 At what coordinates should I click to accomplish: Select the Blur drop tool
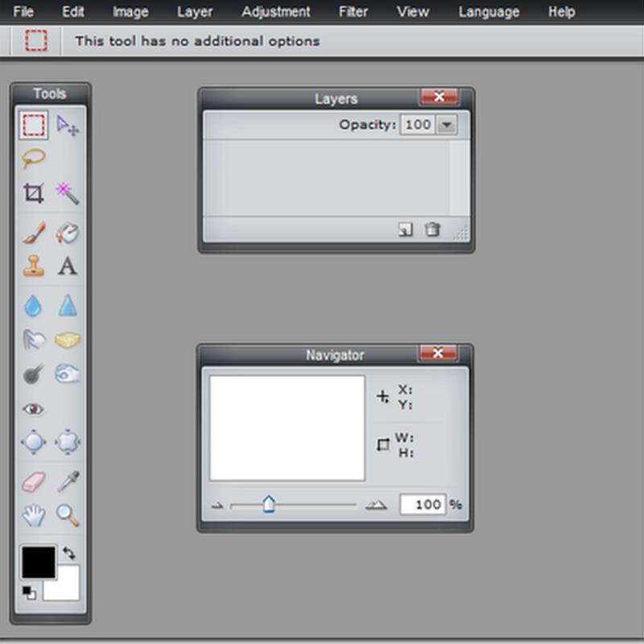tap(33, 306)
